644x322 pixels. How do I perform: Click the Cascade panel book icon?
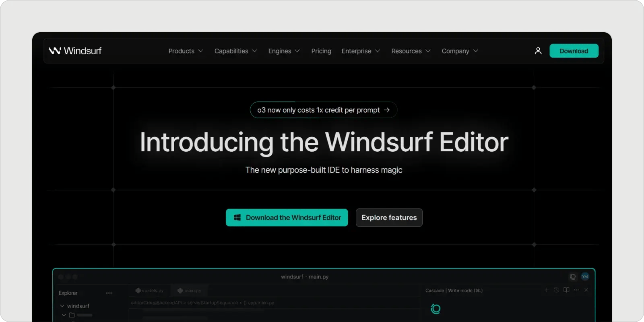click(566, 290)
